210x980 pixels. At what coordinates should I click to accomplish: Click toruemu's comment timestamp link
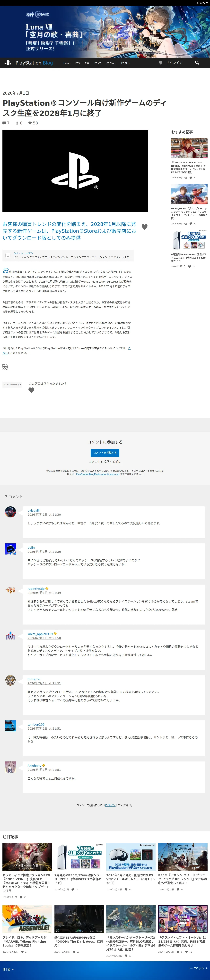coord(44,683)
